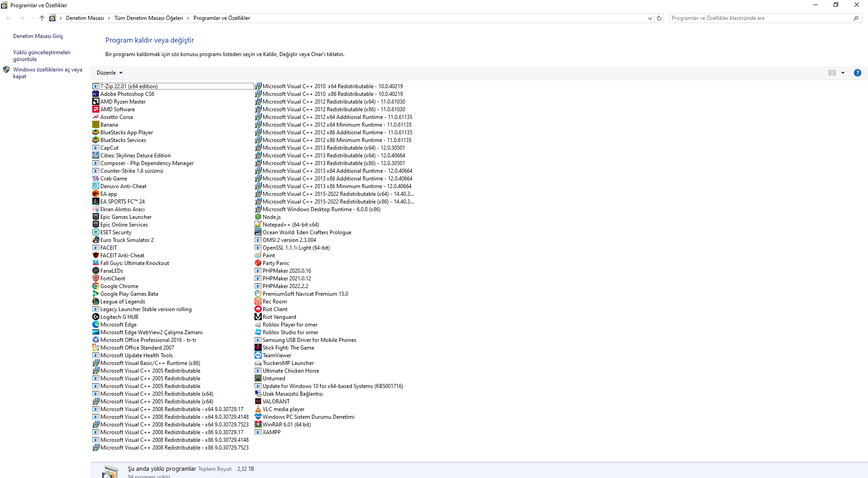Click the WinRAR 6.01 icon

click(x=258, y=425)
